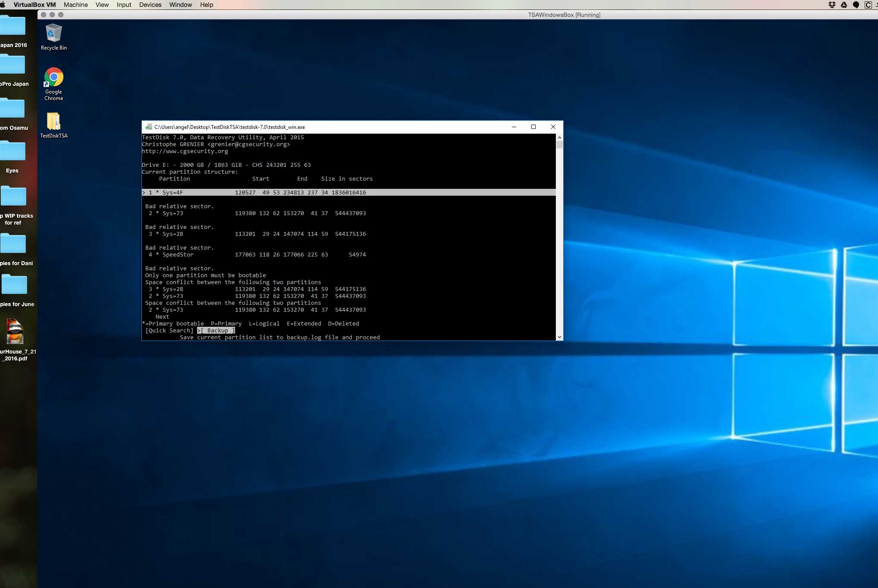
Task: Scroll down the TestDisk output window
Action: pos(558,337)
